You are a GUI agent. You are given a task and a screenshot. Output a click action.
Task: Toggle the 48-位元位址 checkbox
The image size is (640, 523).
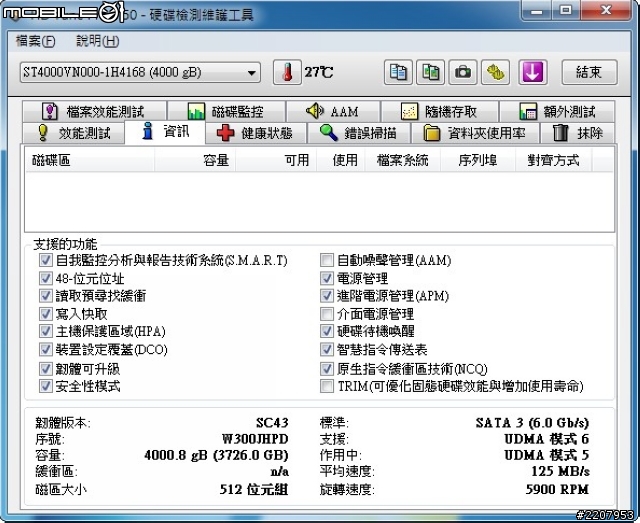coord(45,278)
